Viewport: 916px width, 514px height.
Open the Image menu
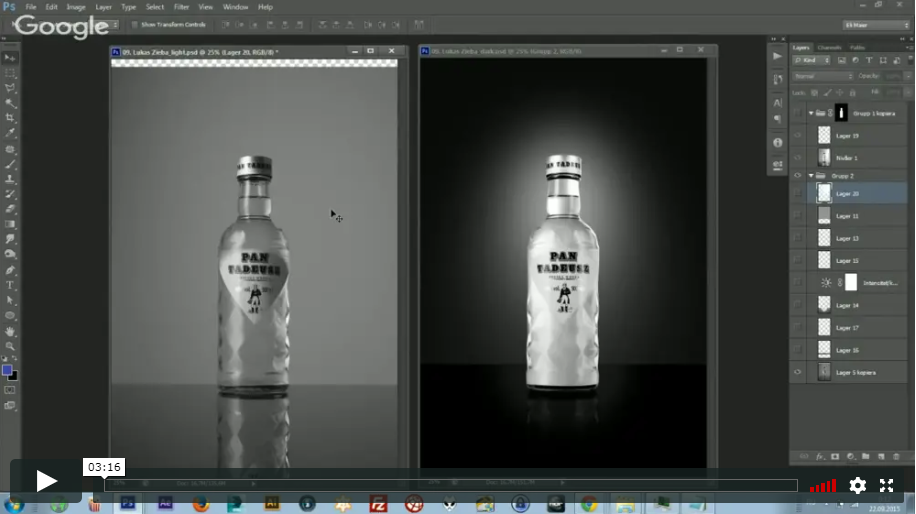[75, 7]
